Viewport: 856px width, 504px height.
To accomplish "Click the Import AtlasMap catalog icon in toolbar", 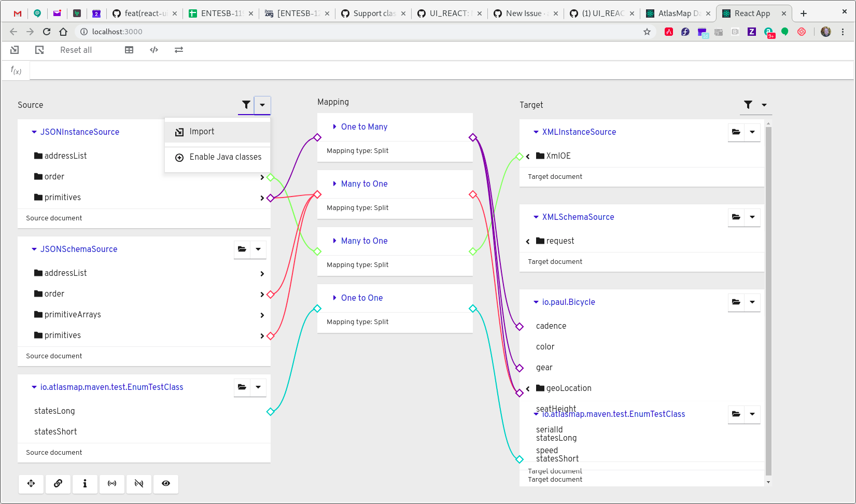I will click(15, 50).
